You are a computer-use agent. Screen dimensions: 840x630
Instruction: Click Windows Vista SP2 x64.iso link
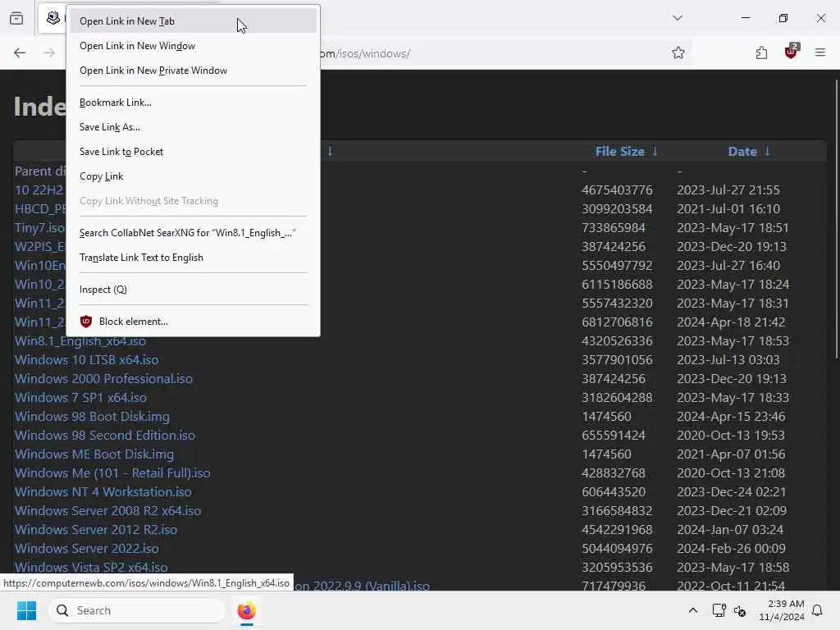(x=91, y=567)
